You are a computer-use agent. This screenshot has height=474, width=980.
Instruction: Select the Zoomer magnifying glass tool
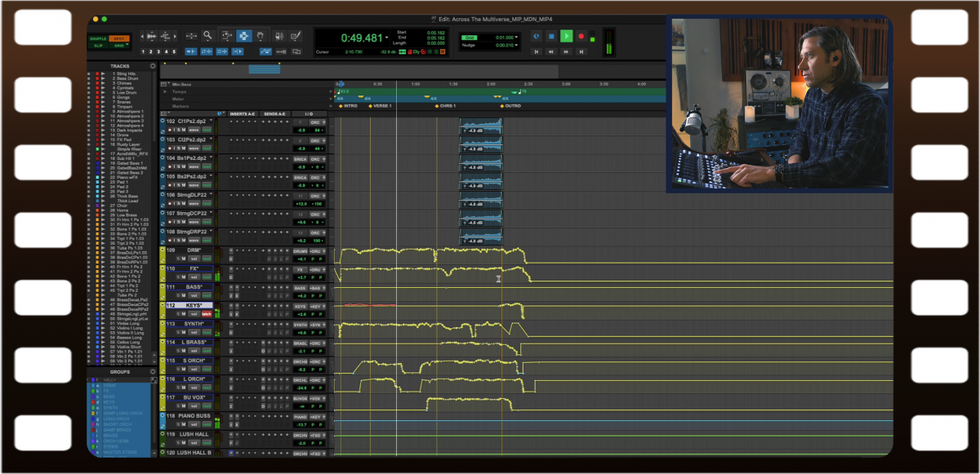[x=208, y=36]
